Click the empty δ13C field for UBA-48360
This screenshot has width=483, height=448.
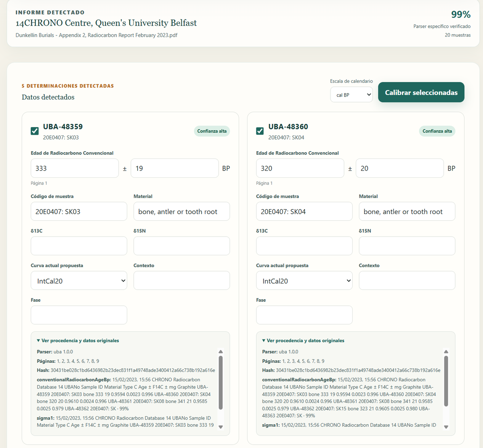coord(304,246)
